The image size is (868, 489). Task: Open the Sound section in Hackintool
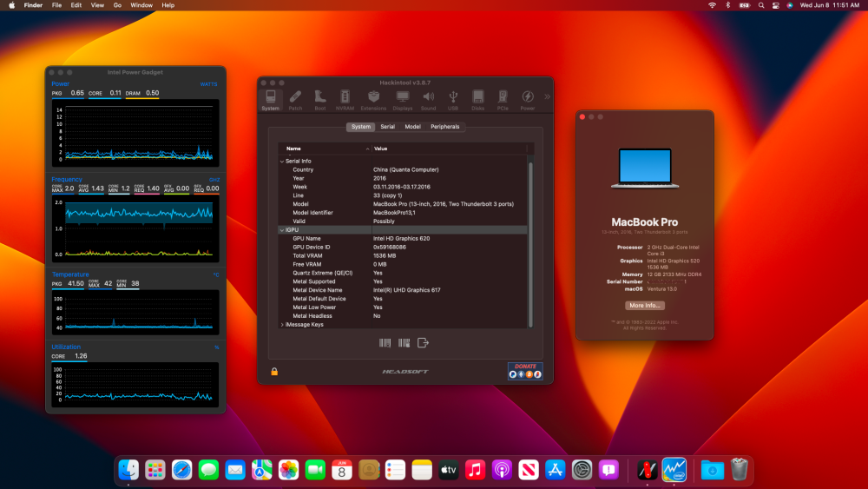pyautogui.click(x=429, y=100)
